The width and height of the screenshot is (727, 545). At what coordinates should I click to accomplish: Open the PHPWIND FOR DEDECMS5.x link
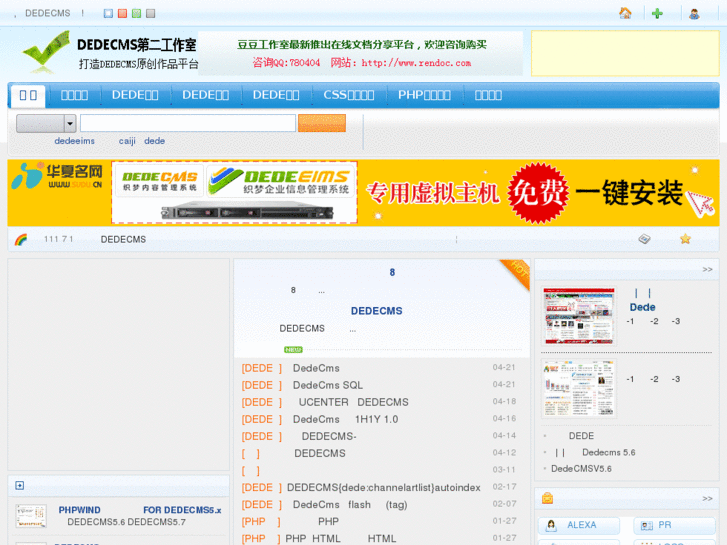[x=140, y=510]
